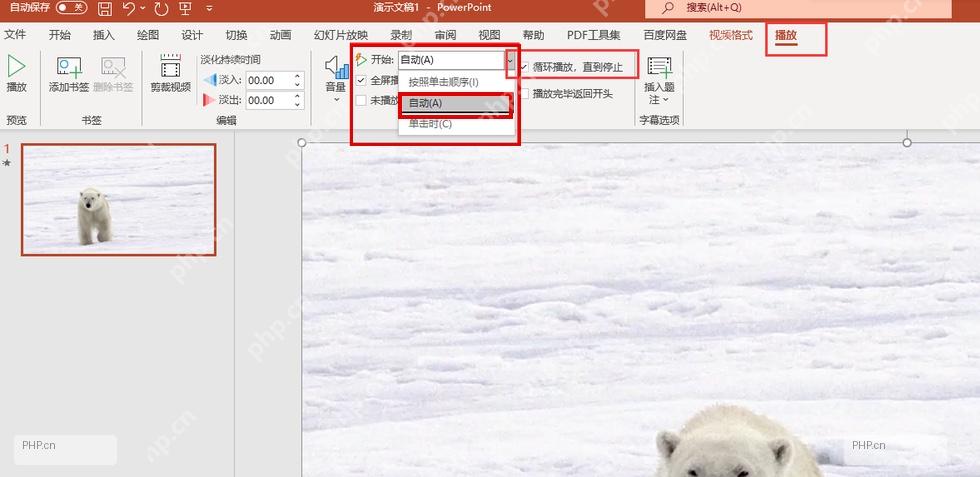Switch to the PDF工具集 tab
The image size is (980, 477).
[x=594, y=34]
